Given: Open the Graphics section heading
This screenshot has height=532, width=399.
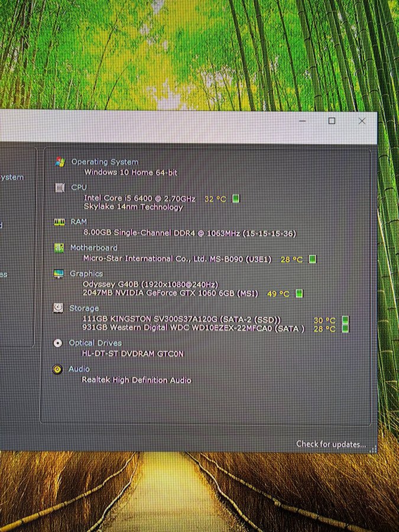Looking at the screenshot, I should coord(86,274).
